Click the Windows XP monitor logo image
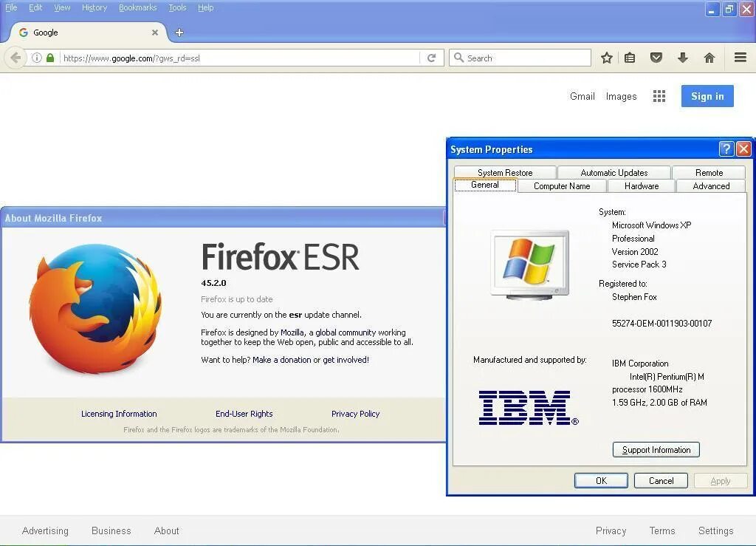This screenshot has height=546, width=756. pos(529,265)
